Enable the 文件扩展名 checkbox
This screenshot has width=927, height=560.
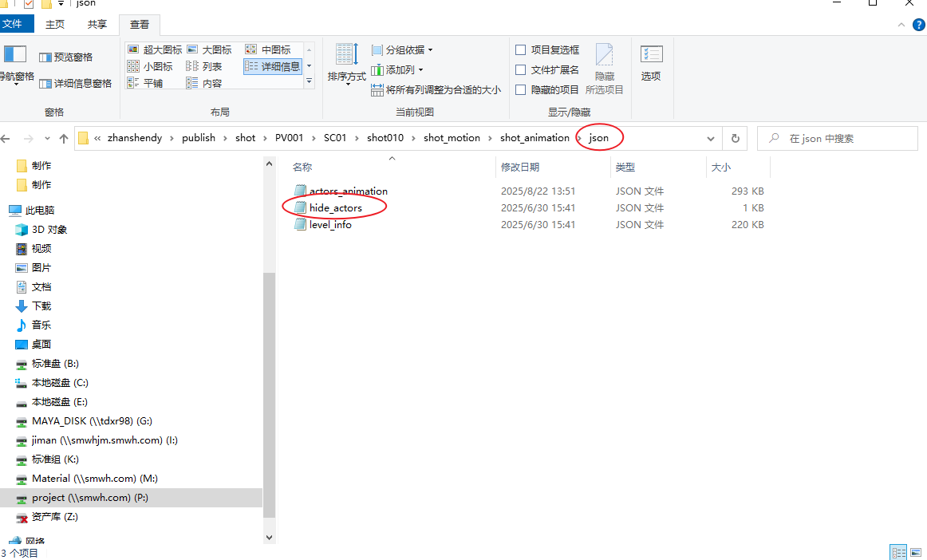[521, 69]
